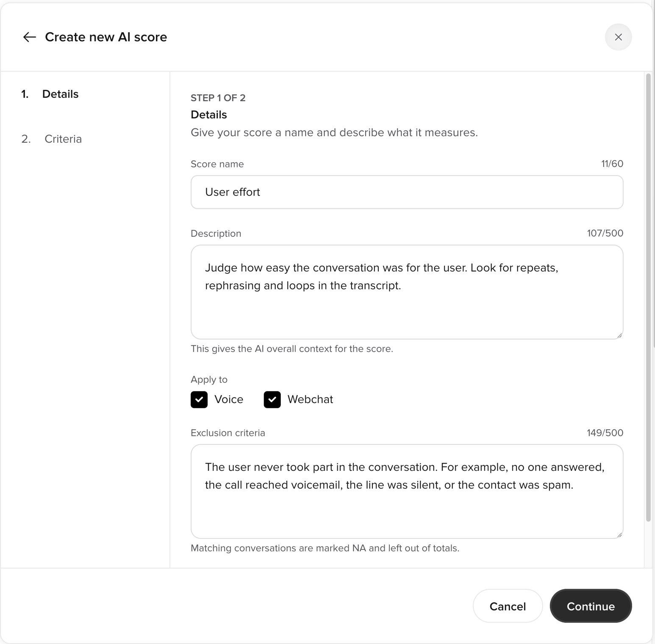Click the '11/60' character counter
Screen dimensions: 655x644
(x=612, y=164)
